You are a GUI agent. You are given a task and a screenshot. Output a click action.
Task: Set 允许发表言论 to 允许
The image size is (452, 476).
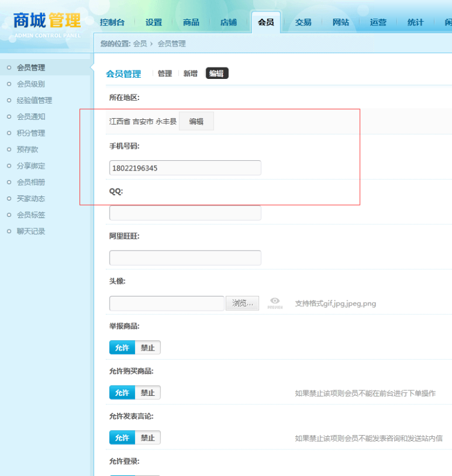coord(122,437)
